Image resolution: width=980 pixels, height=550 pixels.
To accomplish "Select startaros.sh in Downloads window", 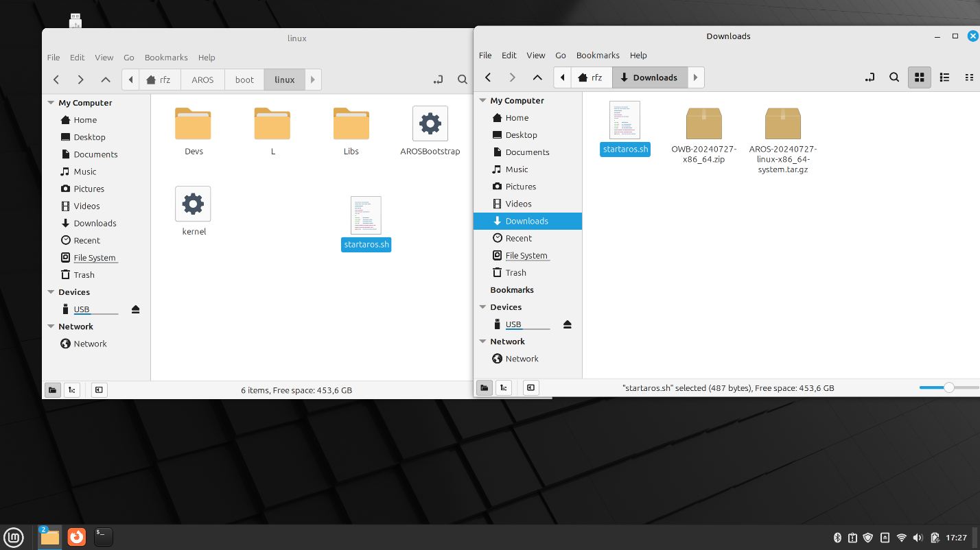I will 625,129.
